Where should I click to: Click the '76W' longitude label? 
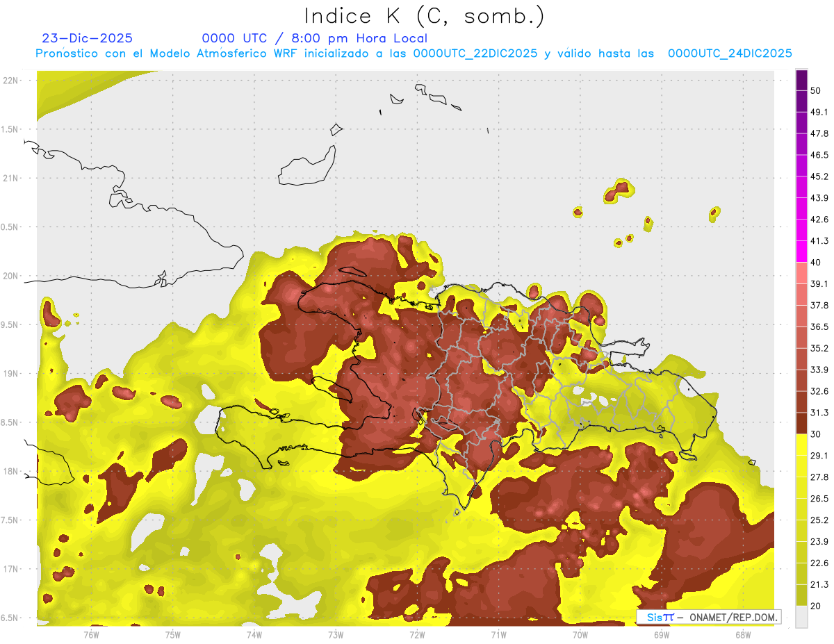point(91,635)
